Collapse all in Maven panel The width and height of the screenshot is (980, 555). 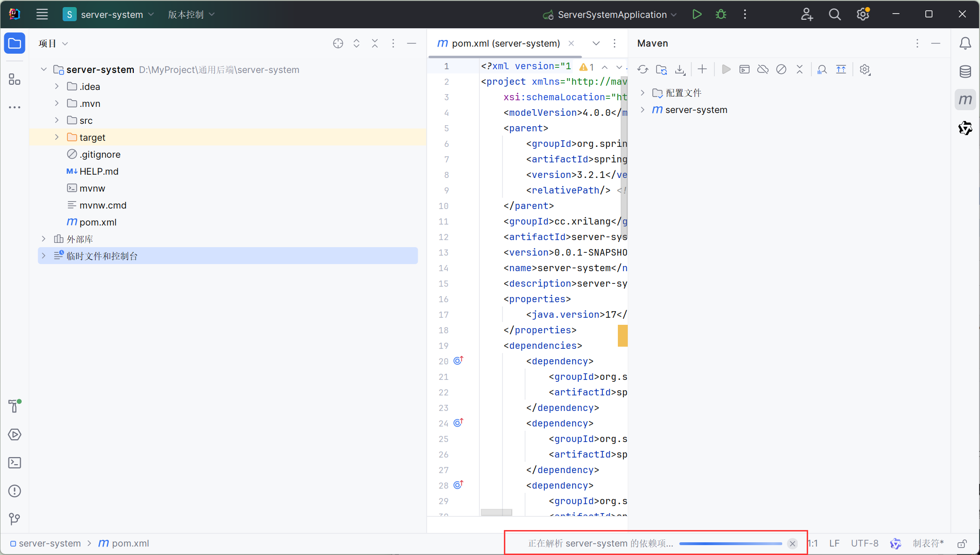point(799,70)
